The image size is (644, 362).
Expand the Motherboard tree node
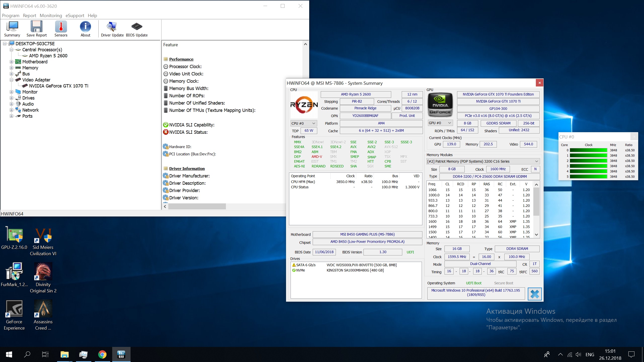point(11,62)
